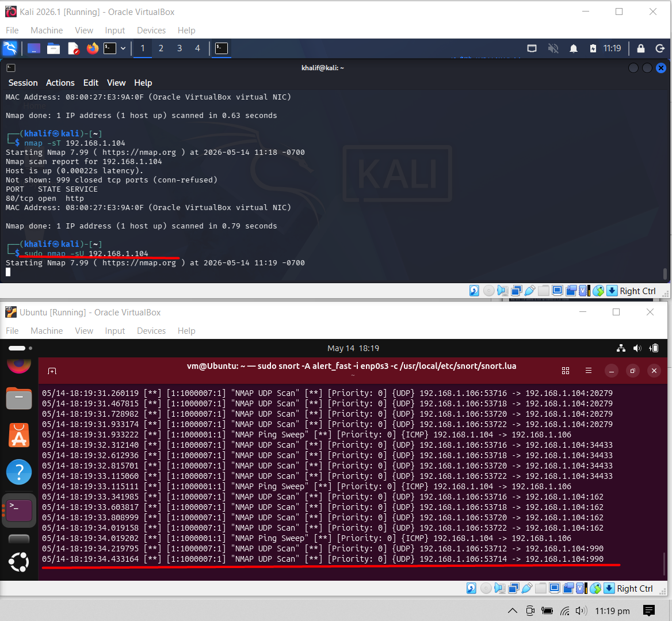Expand terminal launcher dropdown arrow in Kali panel
672x621 pixels.
pyautogui.click(x=123, y=48)
